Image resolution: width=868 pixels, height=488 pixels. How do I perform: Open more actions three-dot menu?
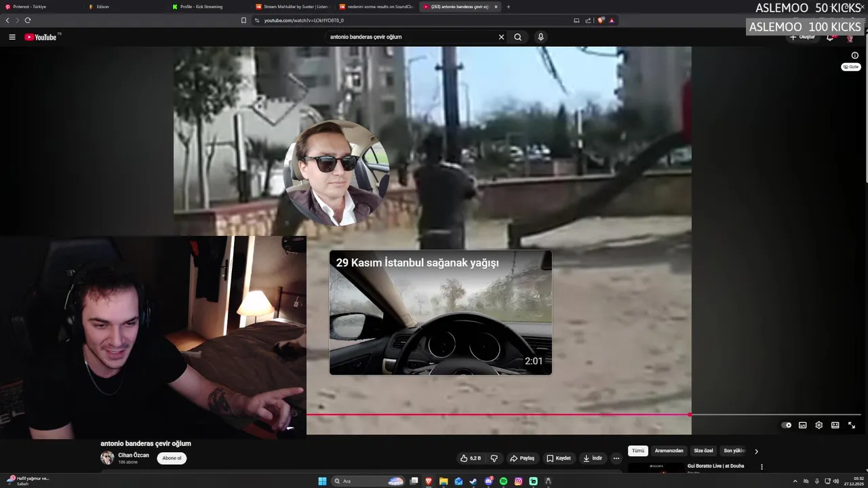tap(616, 458)
